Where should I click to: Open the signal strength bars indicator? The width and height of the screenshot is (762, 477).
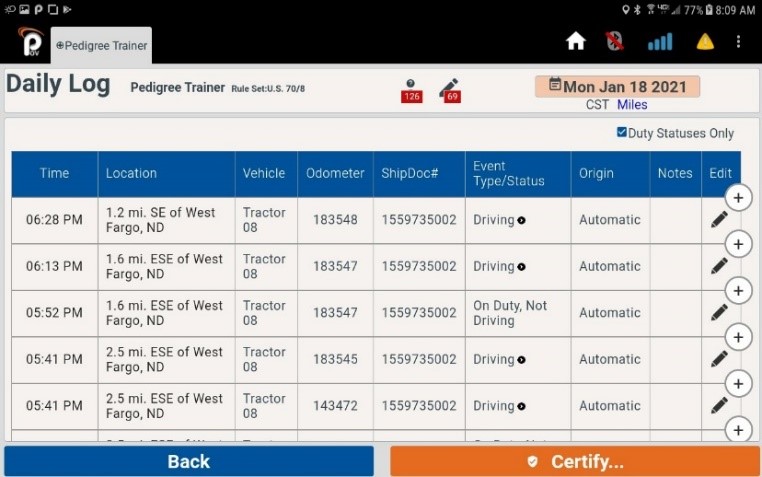[x=660, y=42]
